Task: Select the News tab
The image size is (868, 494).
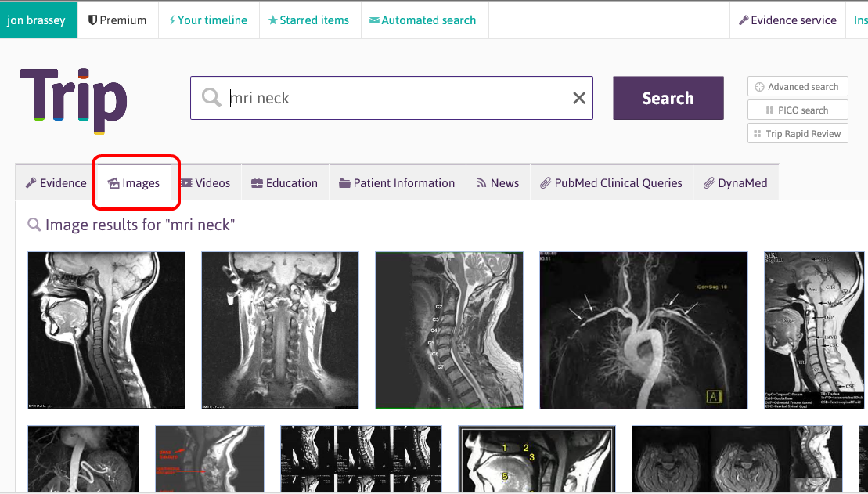Action: click(x=498, y=183)
